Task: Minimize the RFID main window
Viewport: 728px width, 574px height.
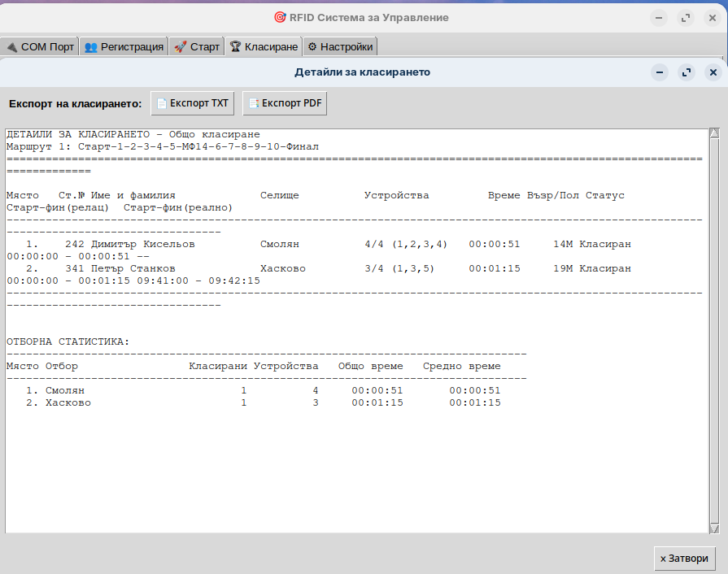Action: coord(660,17)
